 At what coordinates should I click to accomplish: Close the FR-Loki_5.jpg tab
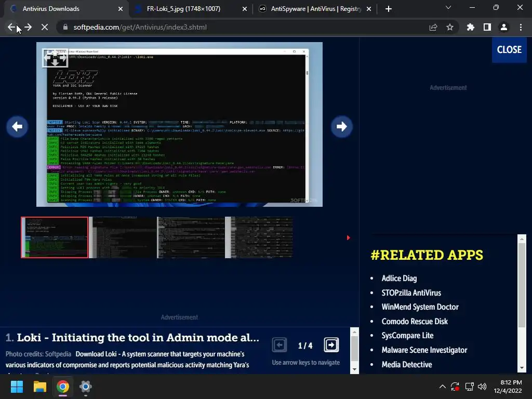point(245,9)
